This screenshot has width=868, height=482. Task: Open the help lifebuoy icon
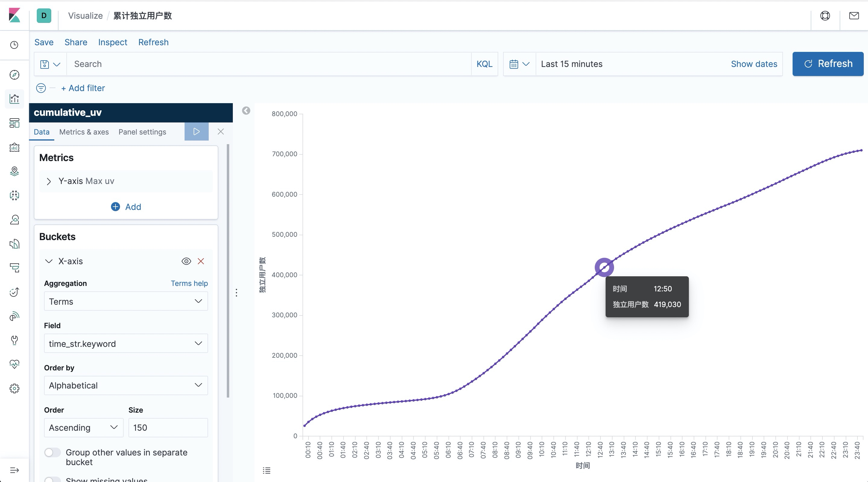(825, 16)
